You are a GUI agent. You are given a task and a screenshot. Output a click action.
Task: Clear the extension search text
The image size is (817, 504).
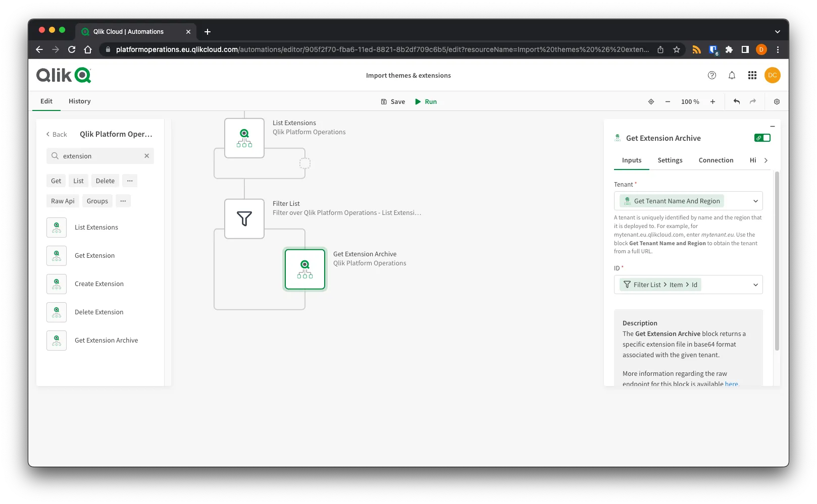(x=147, y=156)
